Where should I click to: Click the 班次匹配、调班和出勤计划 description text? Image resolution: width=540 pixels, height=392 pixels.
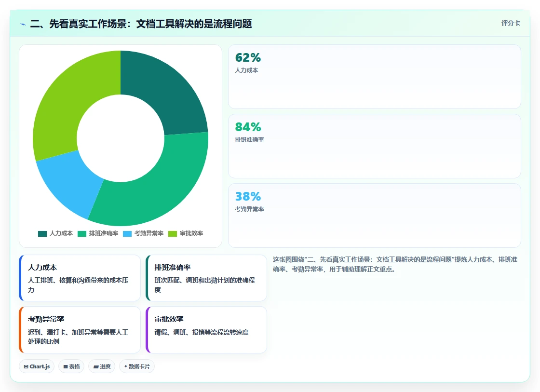click(204, 285)
